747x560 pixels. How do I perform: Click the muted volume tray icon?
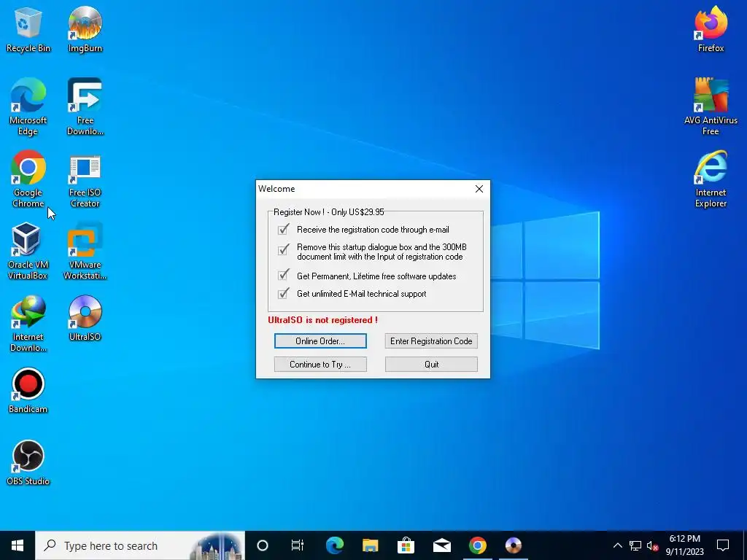[653, 545]
